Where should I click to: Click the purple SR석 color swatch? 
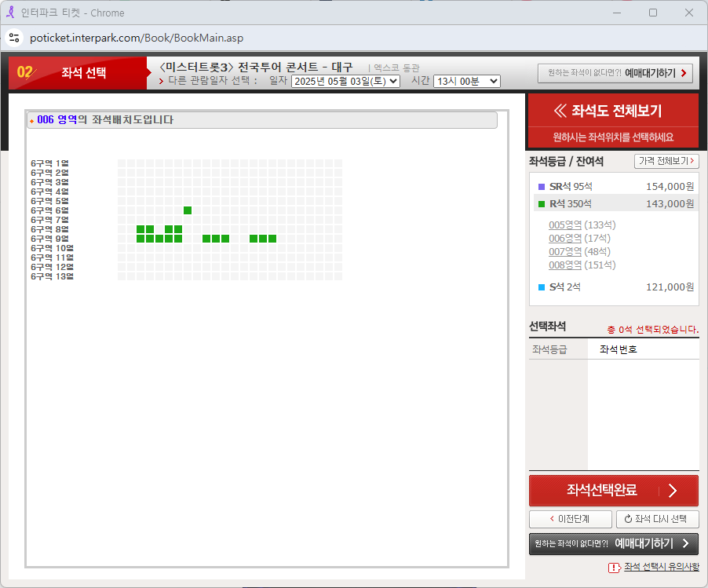tap(542, 187)
